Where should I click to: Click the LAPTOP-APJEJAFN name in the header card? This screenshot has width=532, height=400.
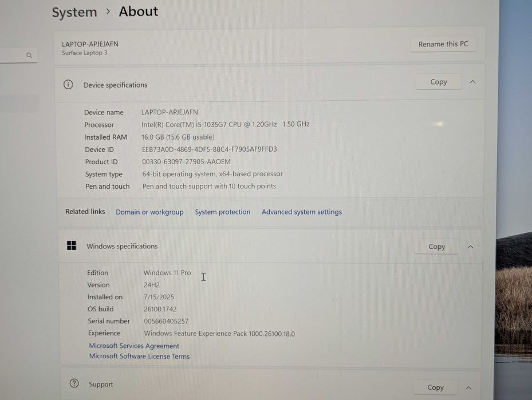click(90, 44)
